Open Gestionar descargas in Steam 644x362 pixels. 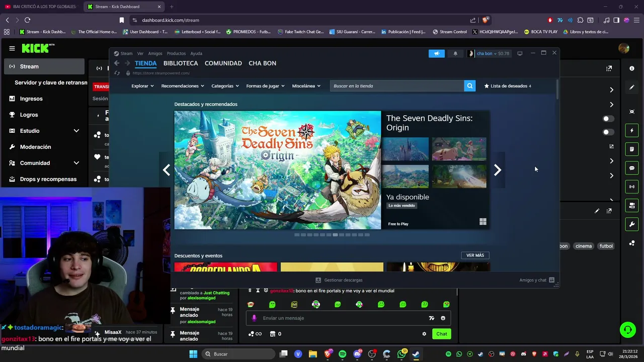339,280
